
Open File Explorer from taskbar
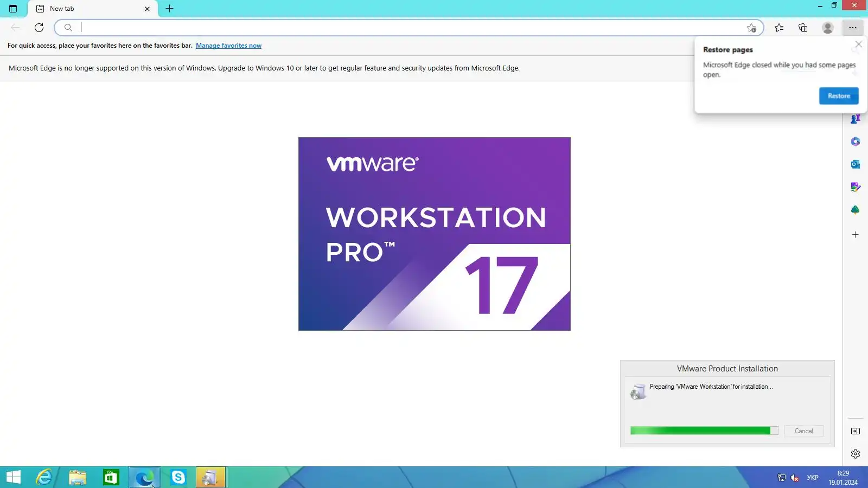click(x=78, y=477)
